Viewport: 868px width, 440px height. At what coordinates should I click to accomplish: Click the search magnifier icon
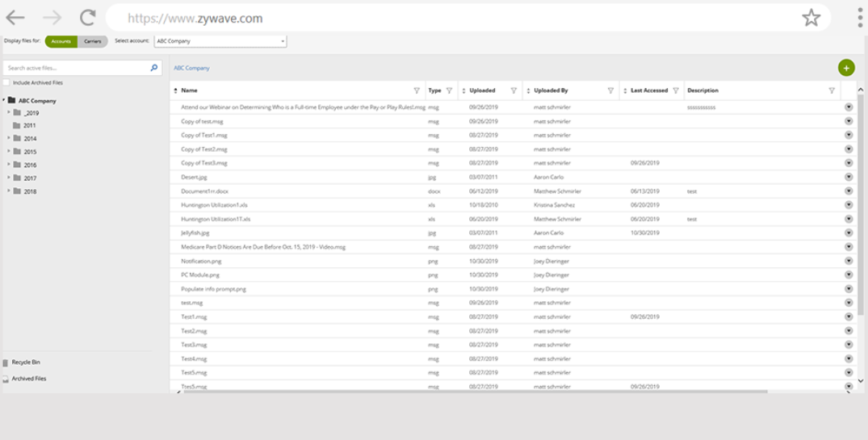click(154, 68)
